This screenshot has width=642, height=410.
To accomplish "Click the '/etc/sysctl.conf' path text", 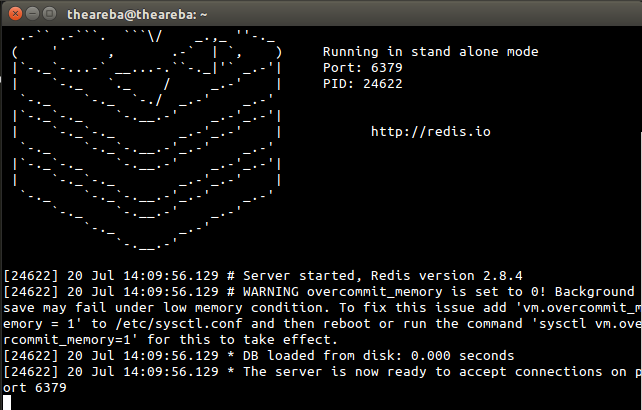I will click(179, 324).
